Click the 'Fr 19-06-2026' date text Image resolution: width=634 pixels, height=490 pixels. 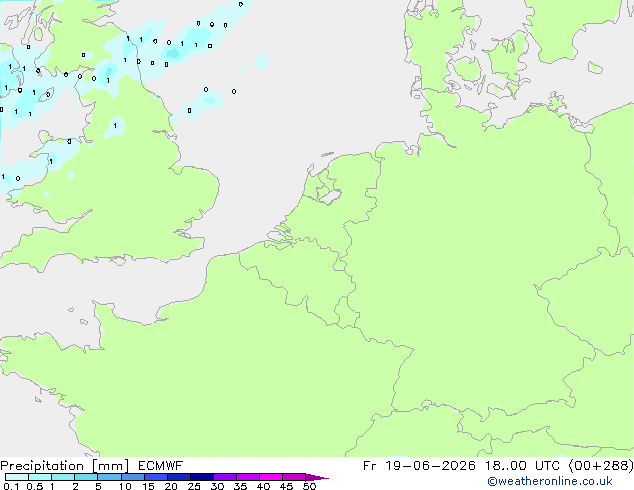click(x=419, y=466)
